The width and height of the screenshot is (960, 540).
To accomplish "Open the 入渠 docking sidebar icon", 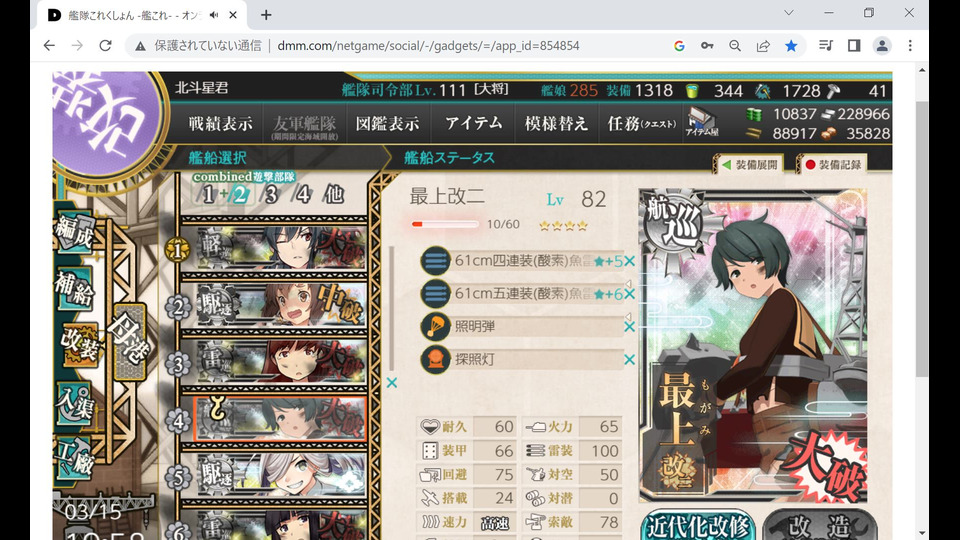I will tap(75, 403).
